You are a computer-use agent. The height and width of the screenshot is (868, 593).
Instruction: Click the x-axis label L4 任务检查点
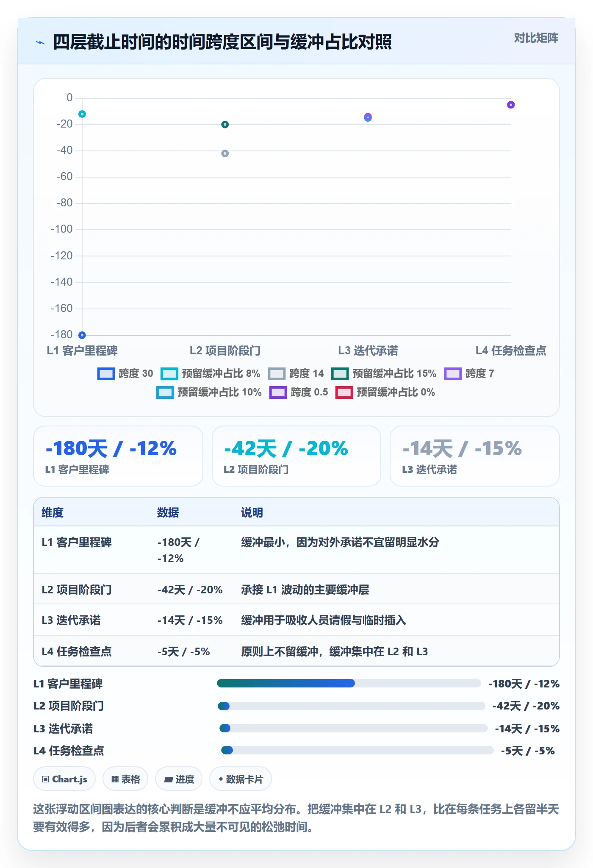511,351
